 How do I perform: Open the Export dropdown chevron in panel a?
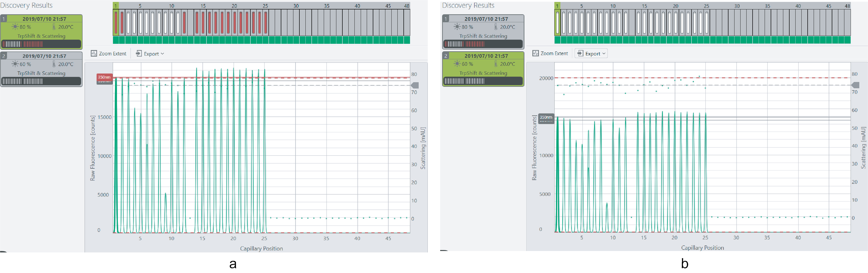coord(162,54)
